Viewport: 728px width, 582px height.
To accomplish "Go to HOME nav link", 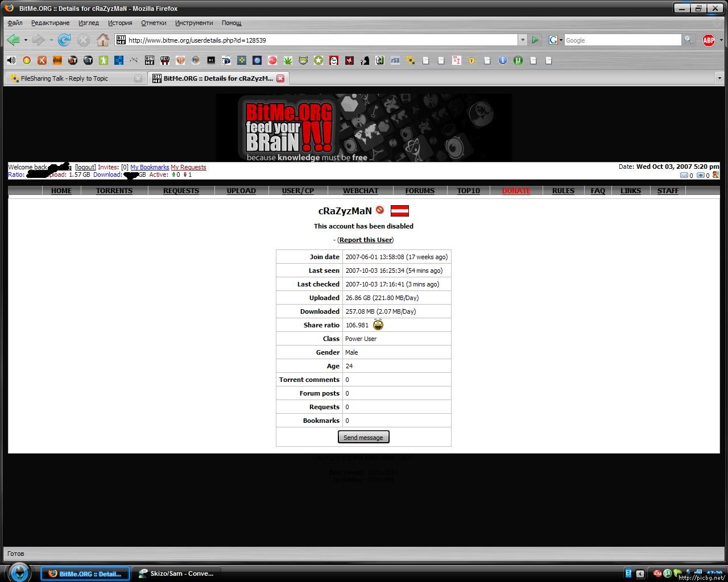I will 61,191.
